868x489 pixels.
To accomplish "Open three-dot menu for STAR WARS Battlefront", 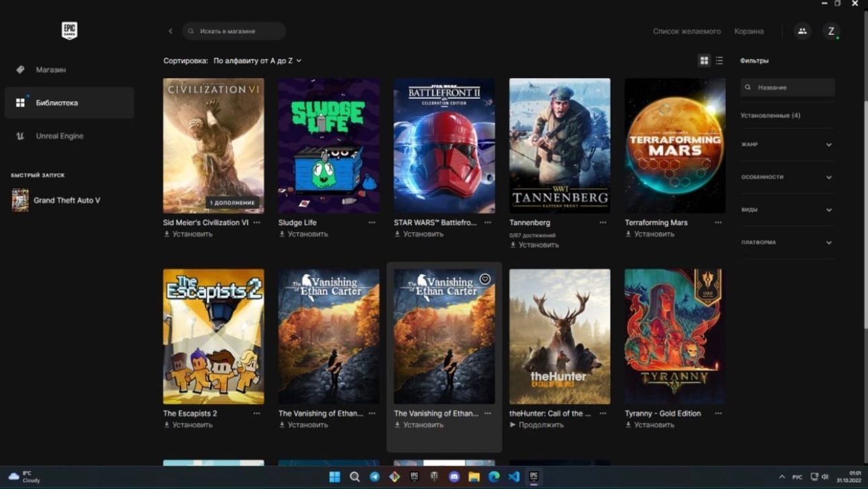I will click(487, 222).
